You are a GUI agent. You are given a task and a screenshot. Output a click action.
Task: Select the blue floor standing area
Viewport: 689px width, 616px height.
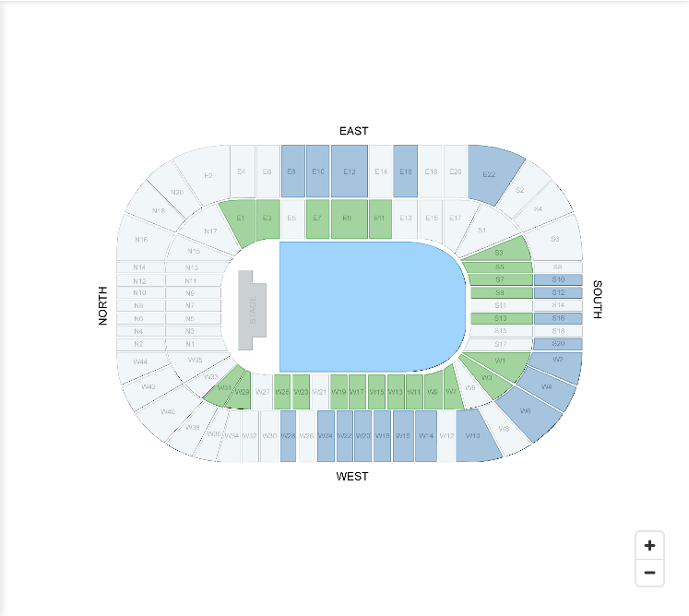click(x=373, y=307)
